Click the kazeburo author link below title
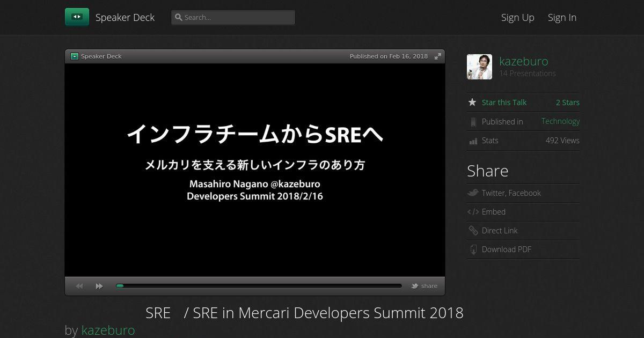Screen dimensions: 644x338 [108, 330]
